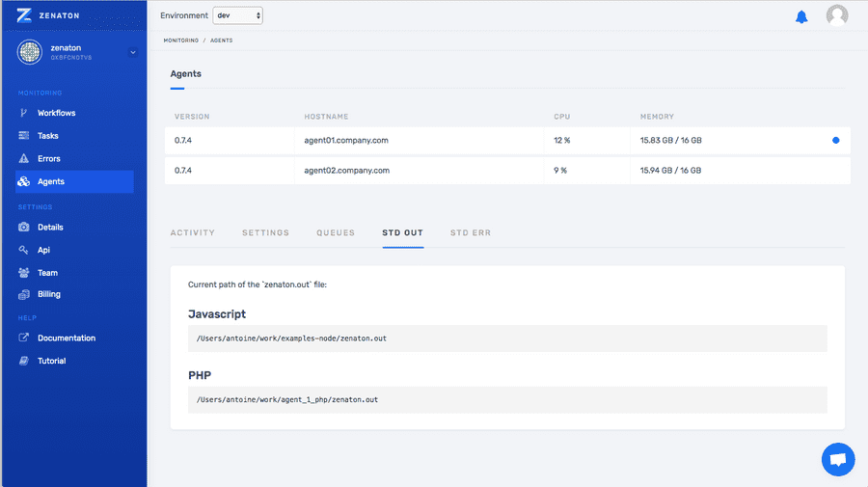868x487 pixels.
Task: Click the 12 % CPU value
Action: pyautogui.click(x=562, y=141)
